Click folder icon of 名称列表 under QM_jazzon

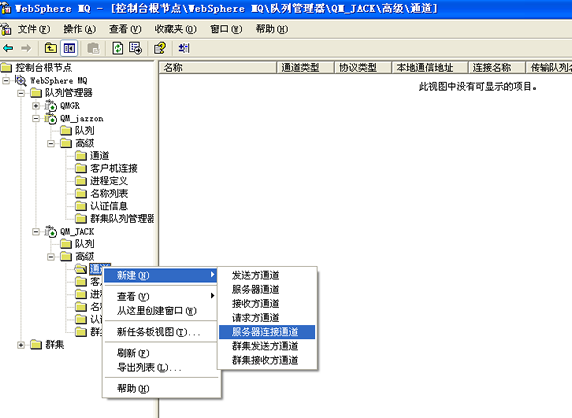click(81, 193)
